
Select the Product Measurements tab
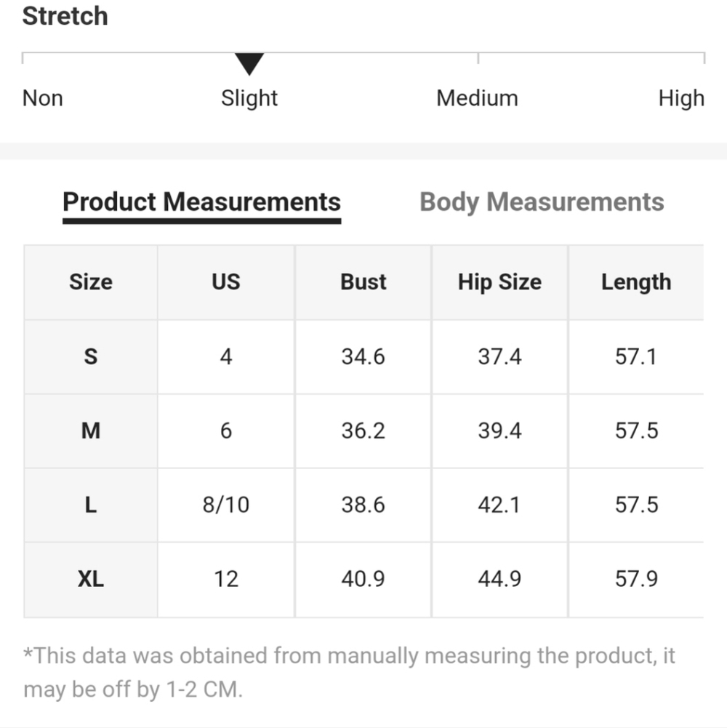pos(202,202)
